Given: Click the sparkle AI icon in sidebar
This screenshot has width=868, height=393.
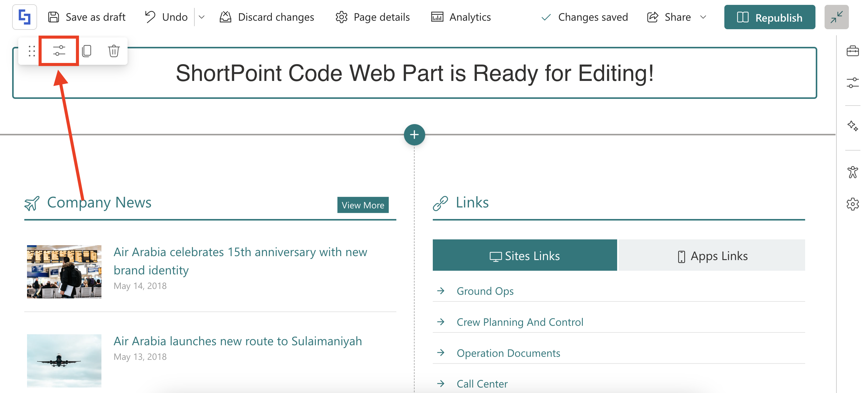Looking at the screenshot, I should (852, 126).
